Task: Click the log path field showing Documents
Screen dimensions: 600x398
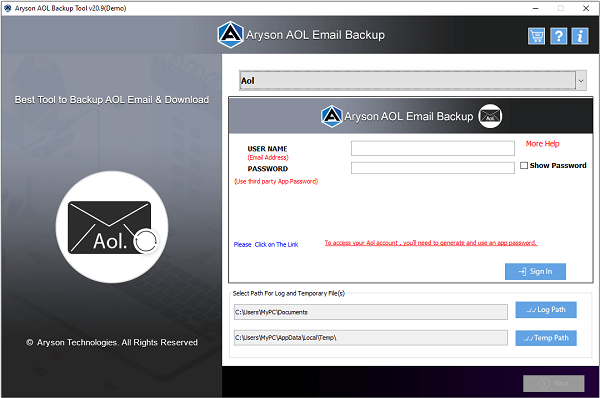Action: pyautogui.click(x=371, y=312)
